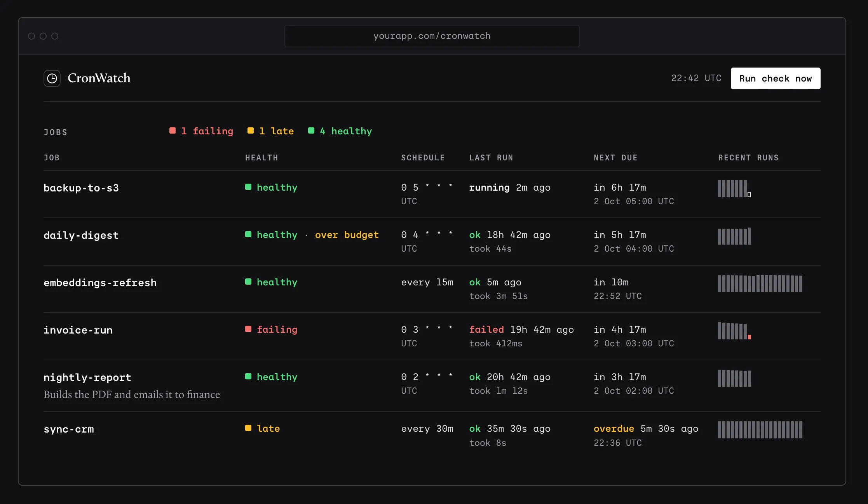Click the healthy status of nightly-report
868x504 pixels.
click(271, 377)
